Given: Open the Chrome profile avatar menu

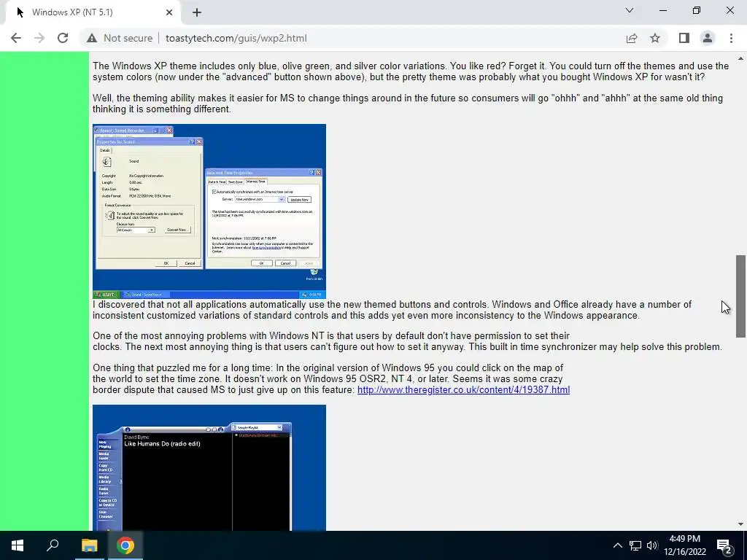Looking at the screenshot, I should [x=708, y=38].
